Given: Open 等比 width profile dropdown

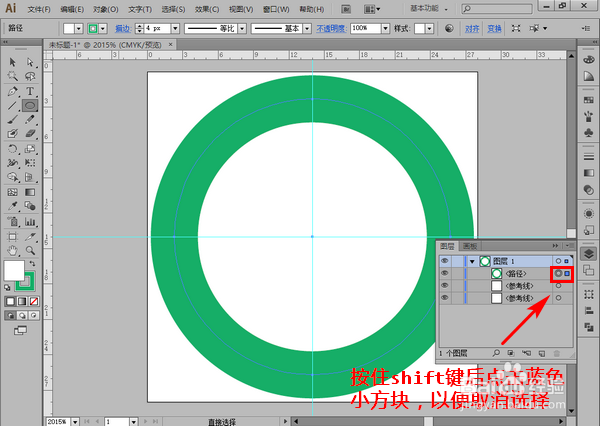Looking at the screenshot, I should (242, 28).
